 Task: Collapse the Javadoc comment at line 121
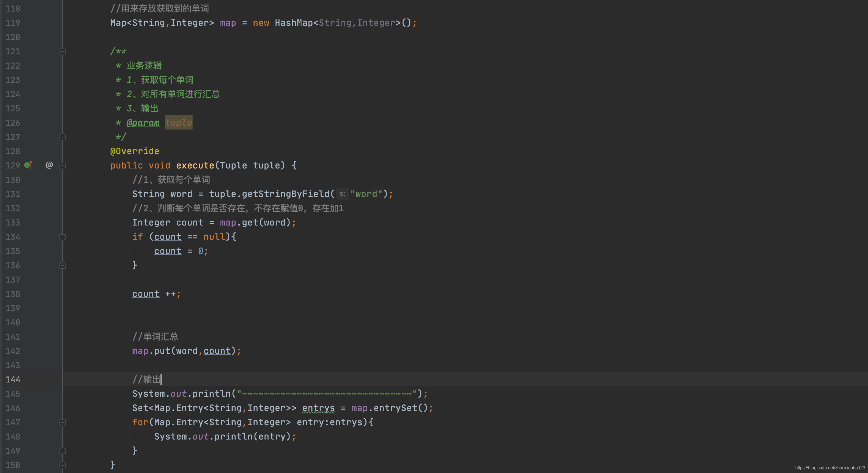[x=62, y=52]
